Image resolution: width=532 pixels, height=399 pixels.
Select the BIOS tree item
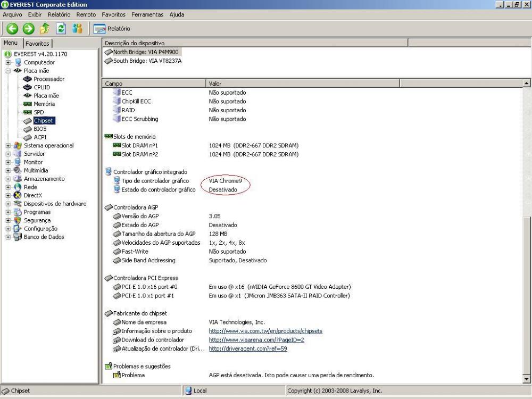coord(40,129)
